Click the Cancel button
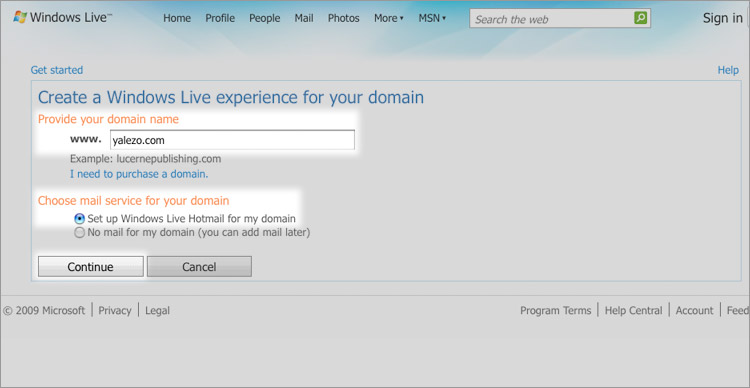This screenshot has width=750, height=388. (199, 266)
